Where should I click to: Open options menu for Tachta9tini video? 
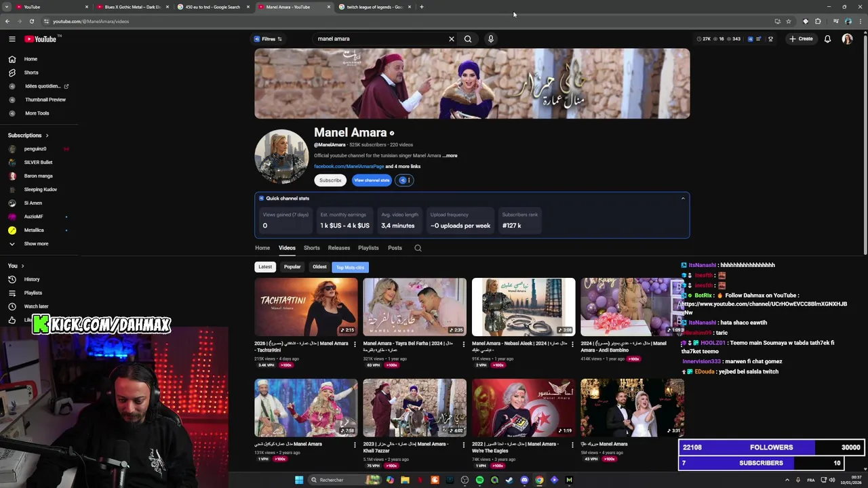pyautogui.click(x=355, y=344)
